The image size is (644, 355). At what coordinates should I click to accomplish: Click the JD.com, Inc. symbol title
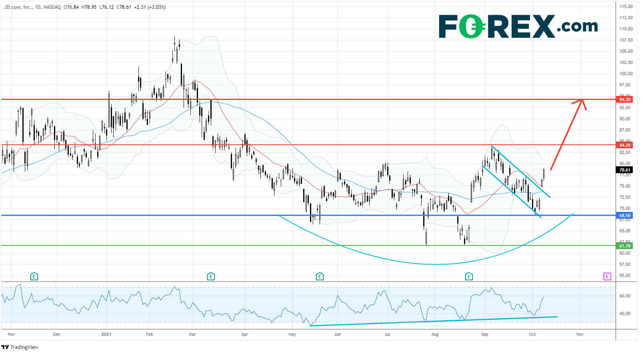pyautogui.click(x=18, y=7)
